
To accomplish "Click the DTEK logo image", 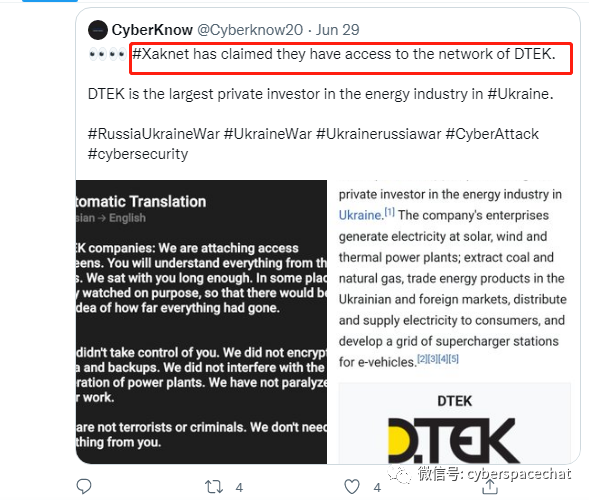I will coord(454,440).
